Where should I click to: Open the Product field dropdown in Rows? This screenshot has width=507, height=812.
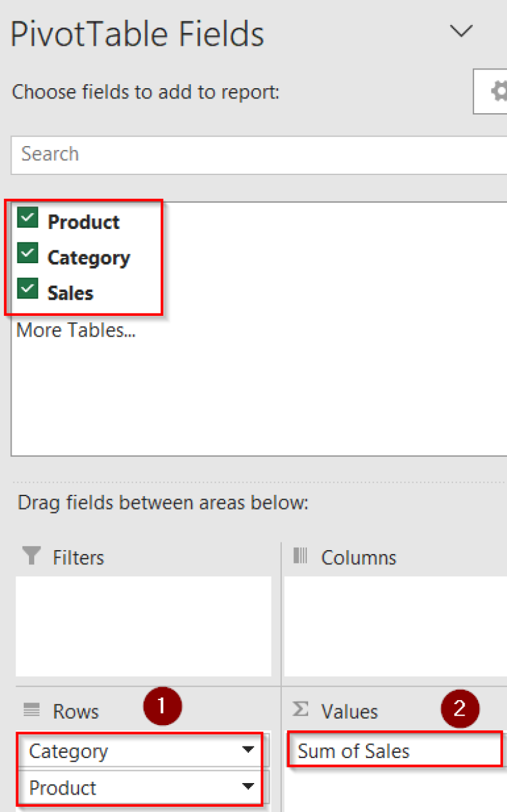tap(248, 788)
